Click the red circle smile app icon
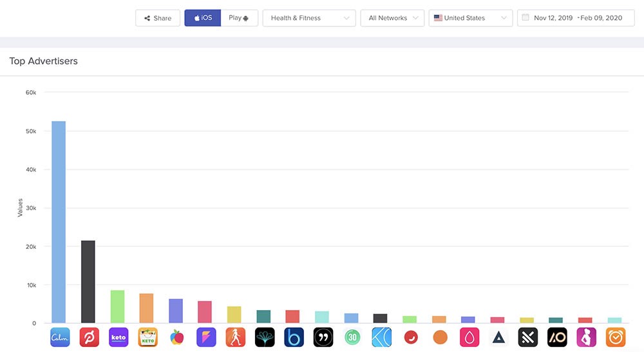644x352 pixels. point(411,337)
